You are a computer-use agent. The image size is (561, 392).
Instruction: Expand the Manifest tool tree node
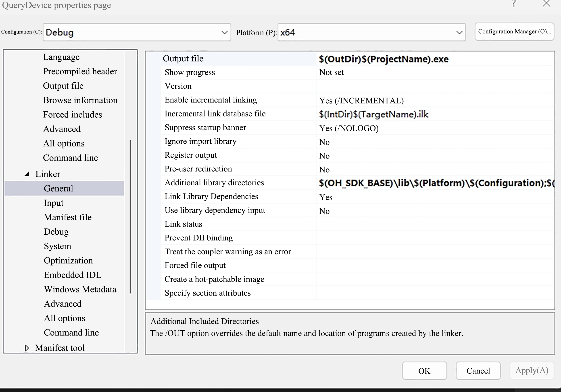27,348
